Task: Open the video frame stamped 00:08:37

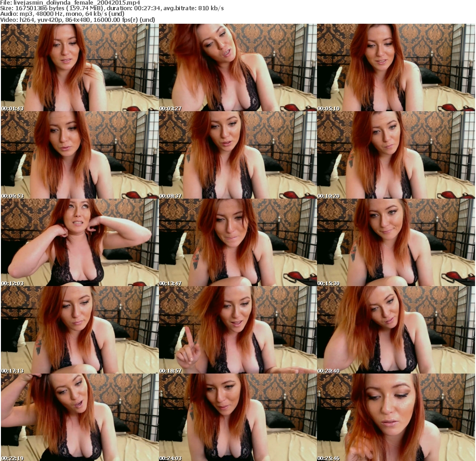Action: [x=238, y=155]
